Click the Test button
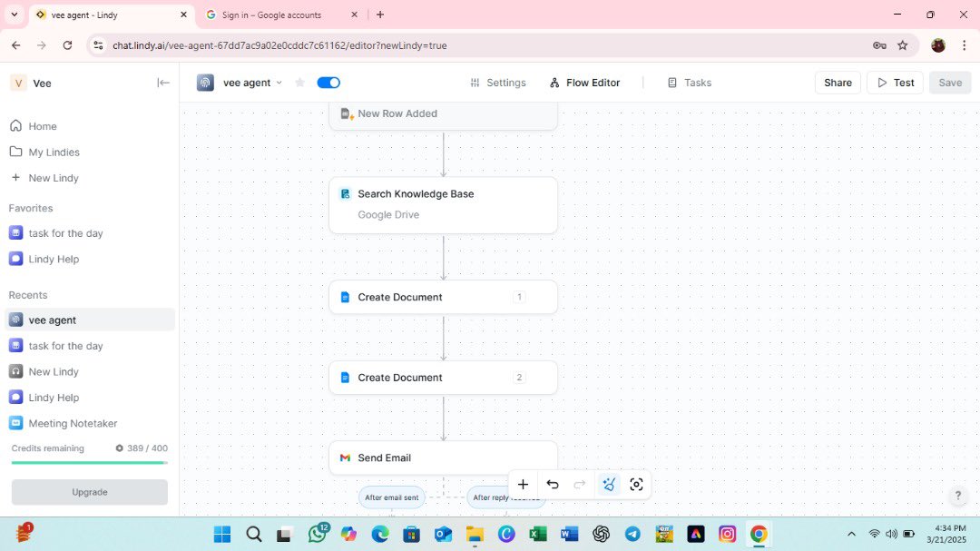The height and width of the screenshot is (551, 980). pyautogui.click(x=895, y=83)
